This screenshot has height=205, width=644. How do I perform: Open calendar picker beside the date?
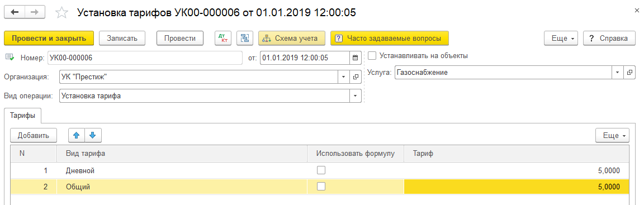(356, 58)
